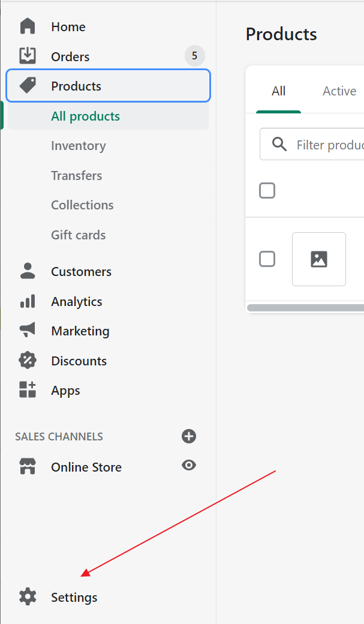Click the Customers person icon
The width and height of the screenshot is (364, 624).
pos(28,271)
